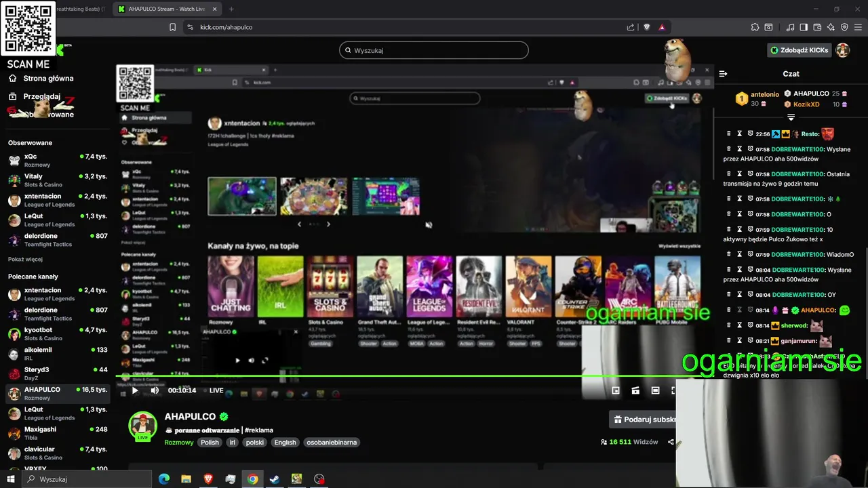This screenshot has height=488, width=868.
Task: Select the osobaniebinarna tag
Action: 332,442
